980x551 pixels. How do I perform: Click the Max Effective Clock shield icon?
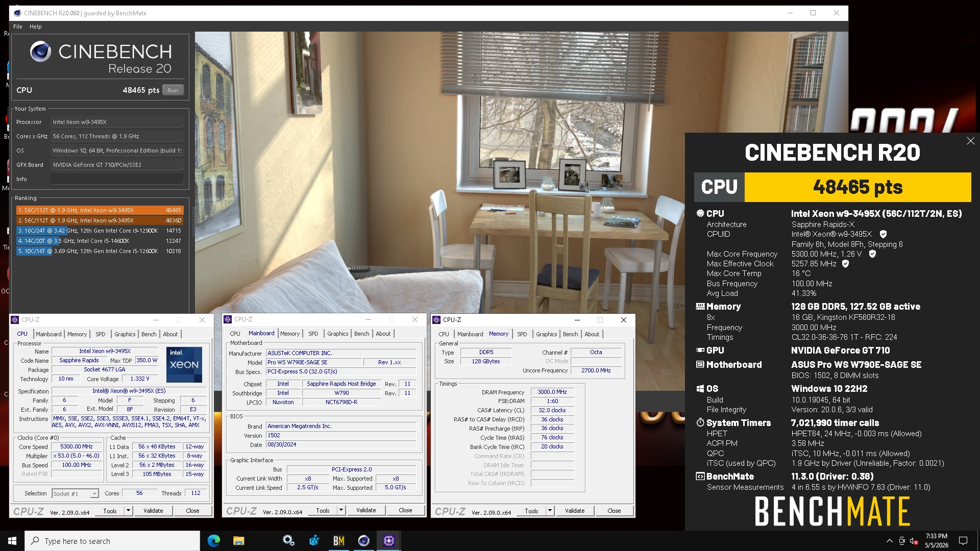point(845,264)
